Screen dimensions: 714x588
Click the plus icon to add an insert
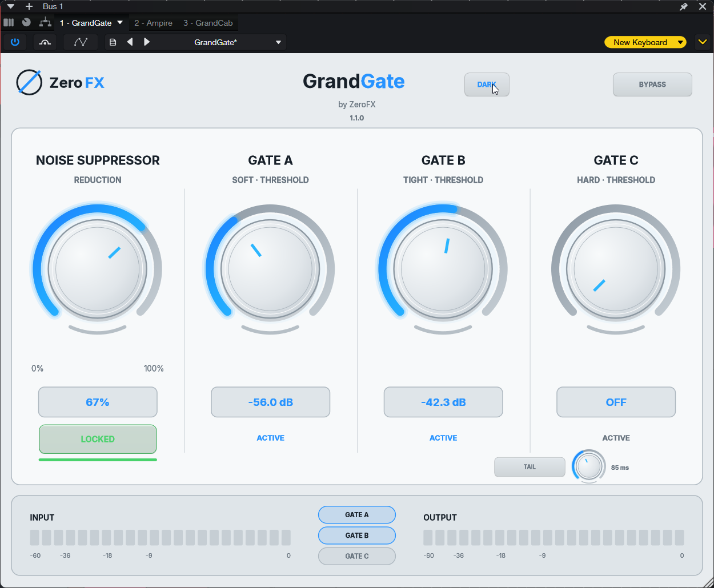pos(29,6)
